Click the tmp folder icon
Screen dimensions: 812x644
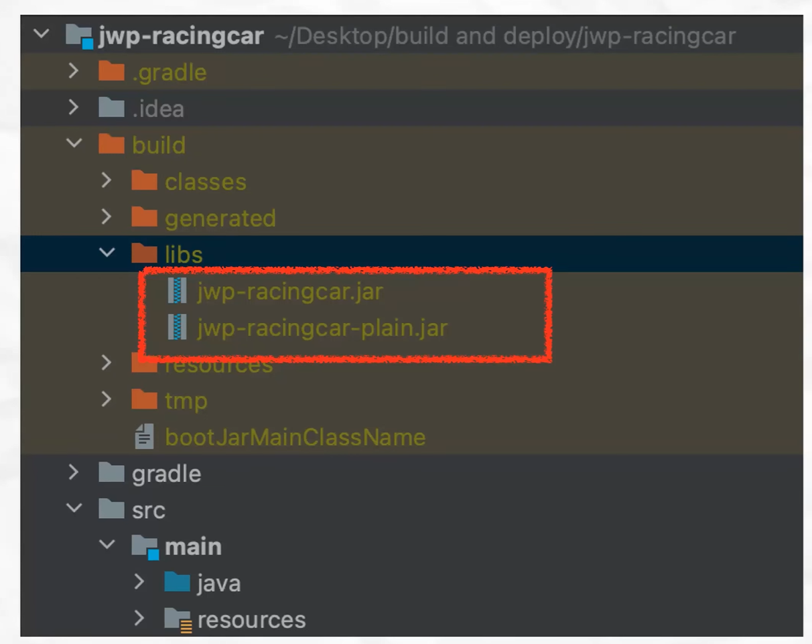144,400
